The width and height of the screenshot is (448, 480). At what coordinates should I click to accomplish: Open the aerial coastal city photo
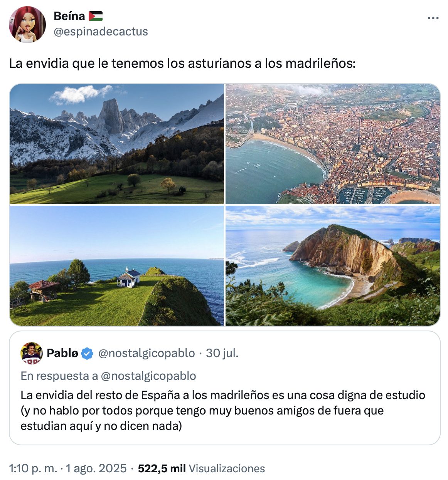click(x=332, y=144)
